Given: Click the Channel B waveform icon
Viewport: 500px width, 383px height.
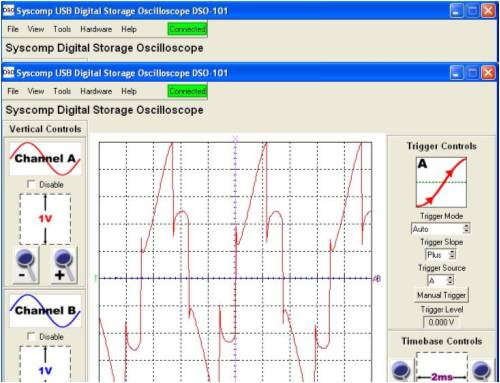Looking at the screenshot, I should pos(45,311).
